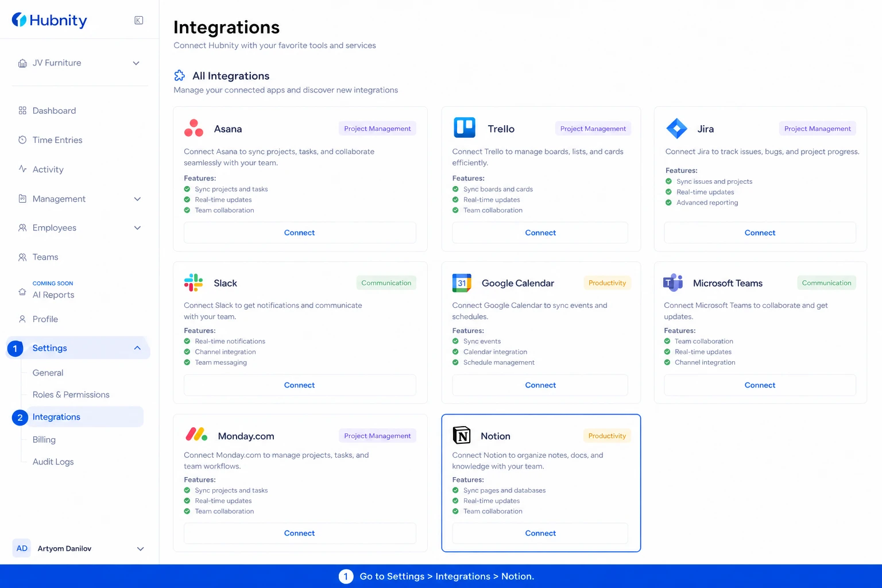Open Billing settings
Image resolution: width=882 pixels, height=588 pixels.
[x=44, y=440]
